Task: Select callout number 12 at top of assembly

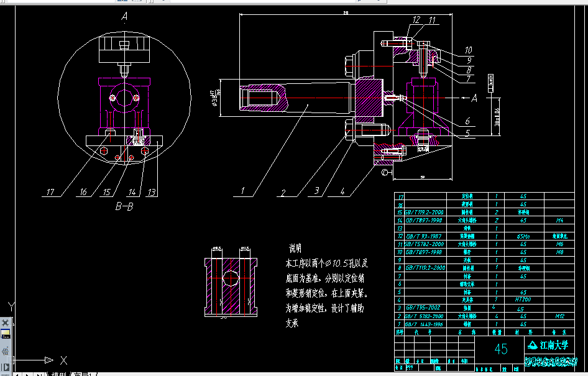Action: [416, 20]
